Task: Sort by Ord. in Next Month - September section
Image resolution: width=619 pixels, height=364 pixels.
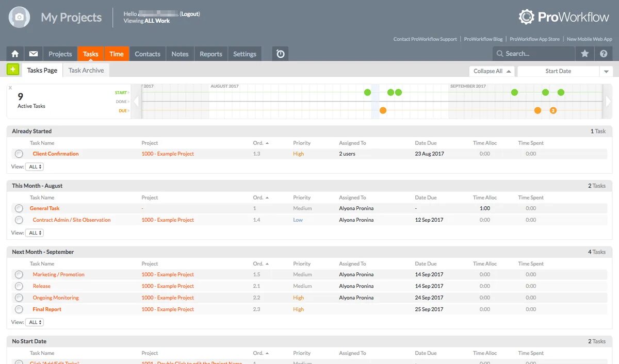Action: coord(261,263)
